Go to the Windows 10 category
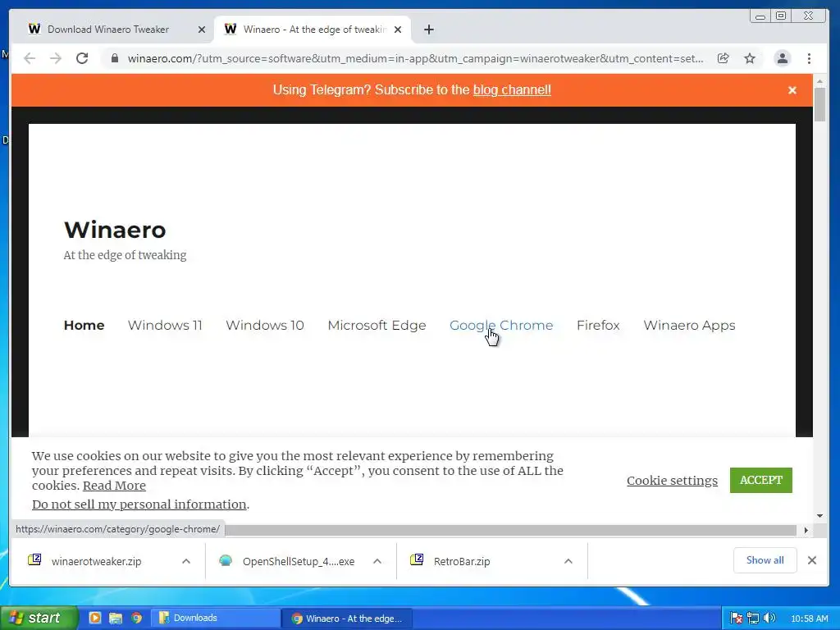 coord(265,325)
